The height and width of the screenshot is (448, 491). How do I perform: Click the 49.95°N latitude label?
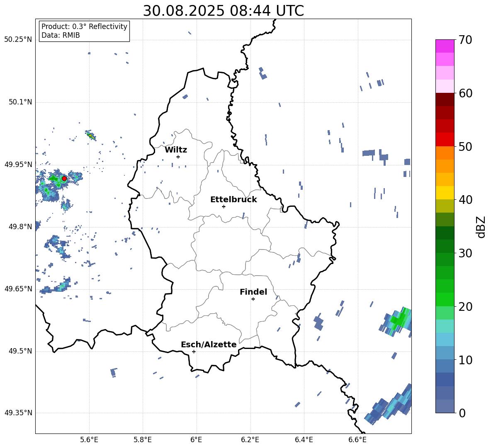(18, 165)
